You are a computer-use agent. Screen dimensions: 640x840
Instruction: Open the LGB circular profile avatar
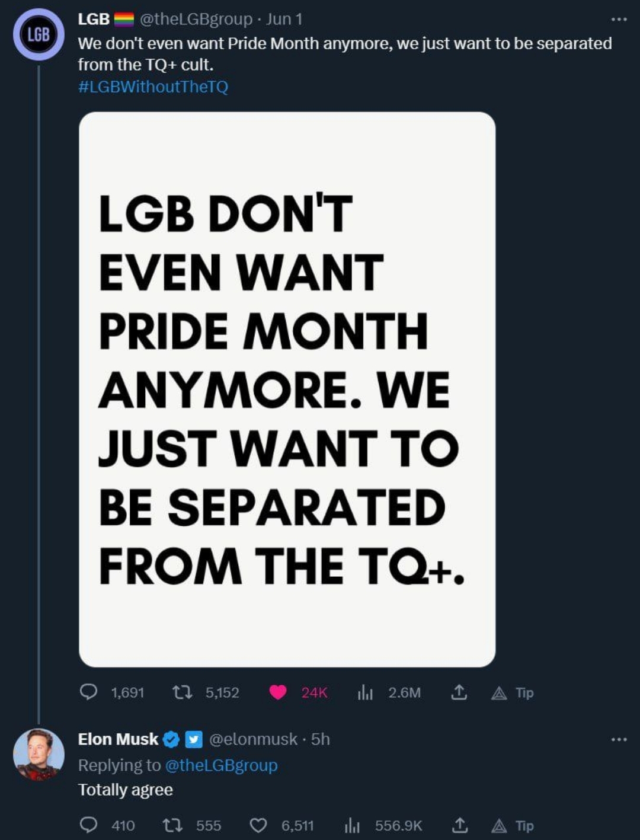[x=39, y=34]
